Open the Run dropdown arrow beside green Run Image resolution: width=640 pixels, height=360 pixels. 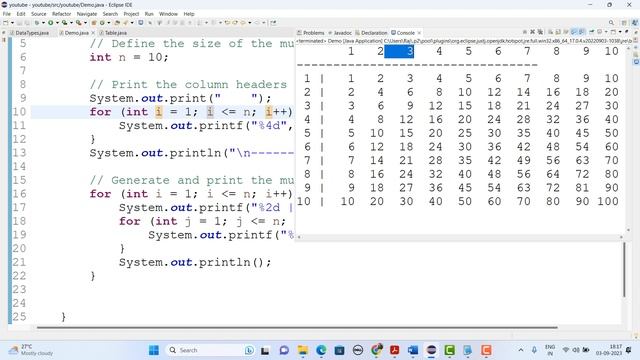coord(57,22)
